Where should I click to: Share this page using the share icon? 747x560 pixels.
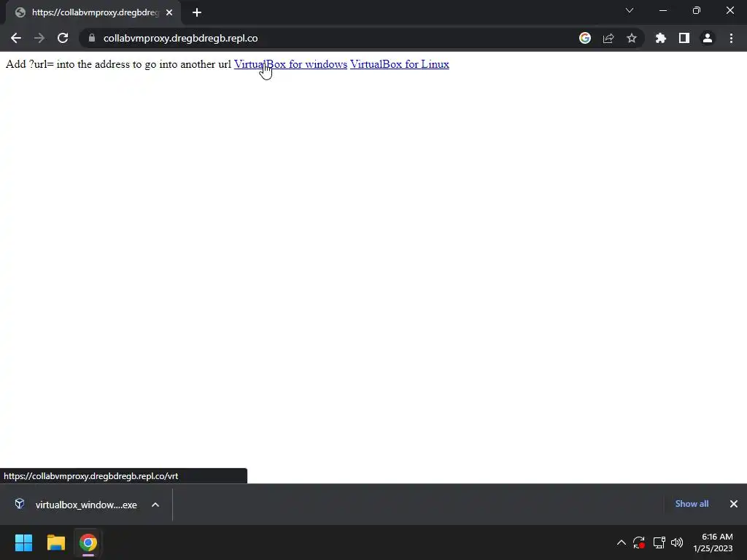(608, 38)
